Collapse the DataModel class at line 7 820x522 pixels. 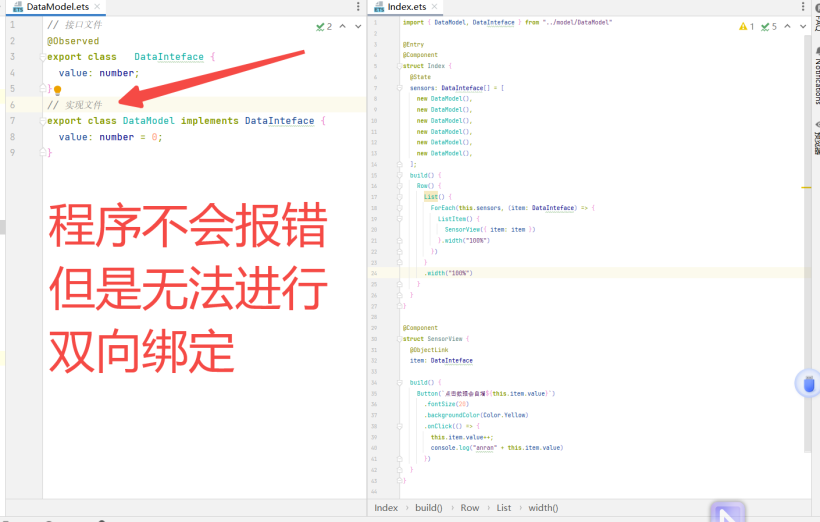point(43,121)
